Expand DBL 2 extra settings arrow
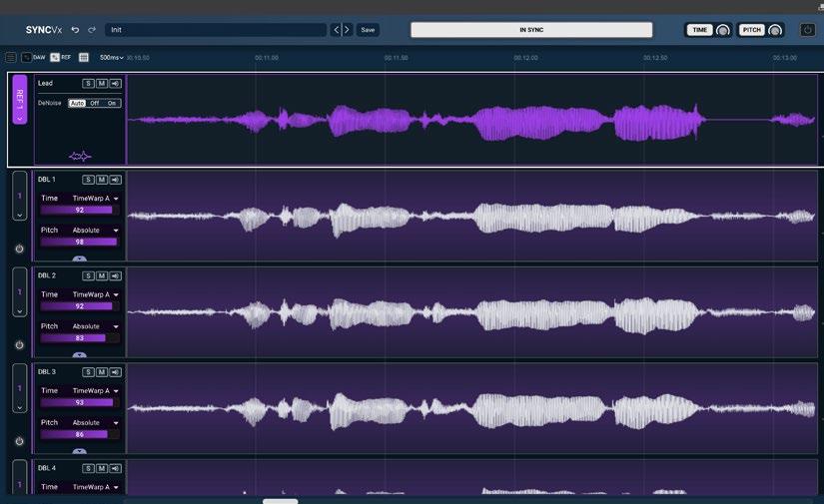Viewport: 824px width, 504px height. point(79,355)
